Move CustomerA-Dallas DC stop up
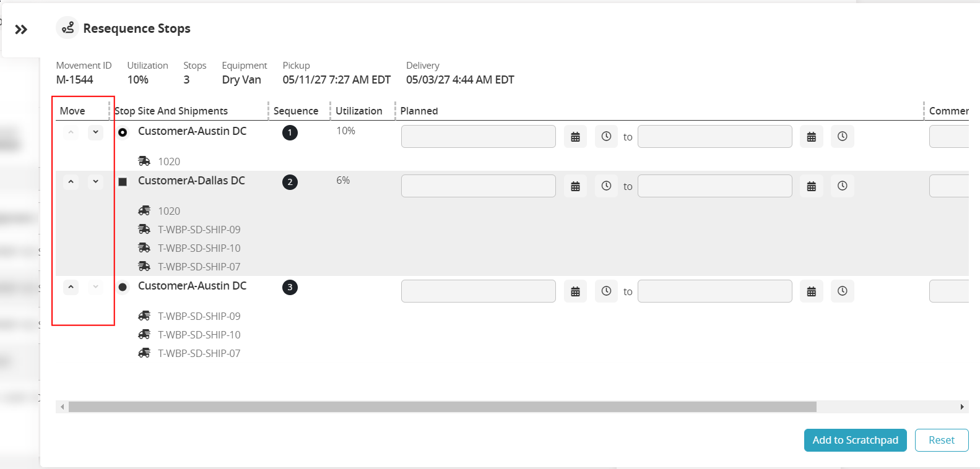 (71, 182)
